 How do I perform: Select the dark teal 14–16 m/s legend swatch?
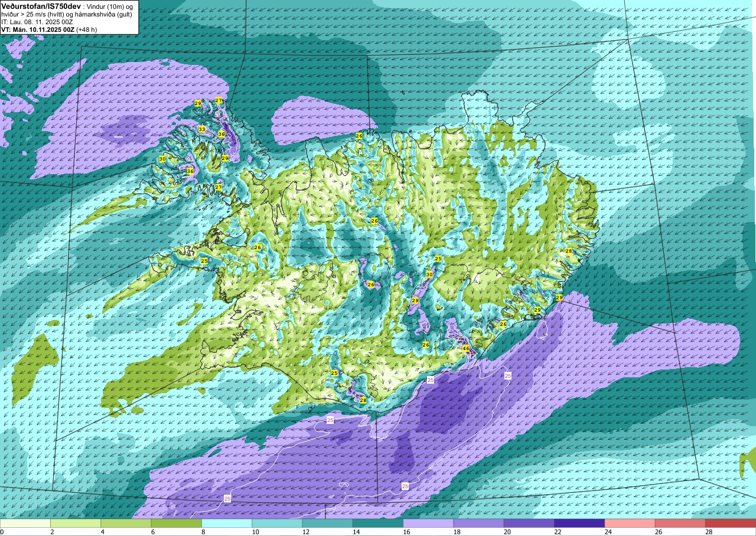click(x=378, y=523)
